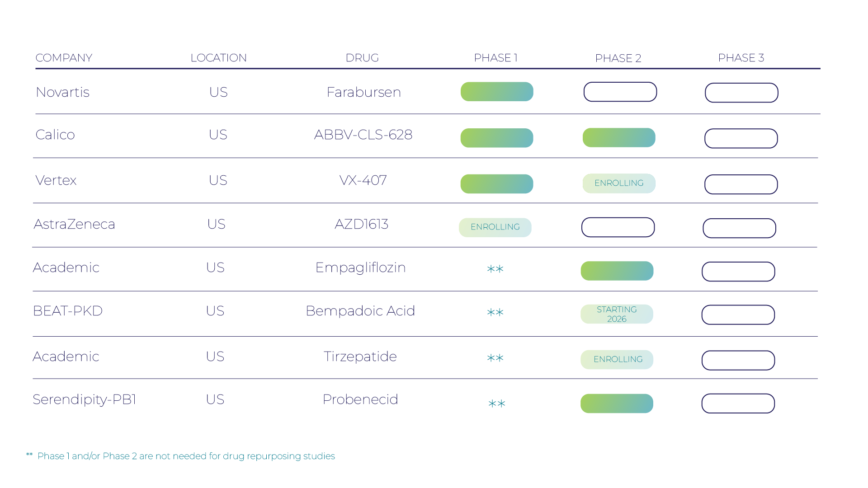Click the empty Phase 3 pill for Probenecid
The image size is (868, 488).
pos(738,404)
